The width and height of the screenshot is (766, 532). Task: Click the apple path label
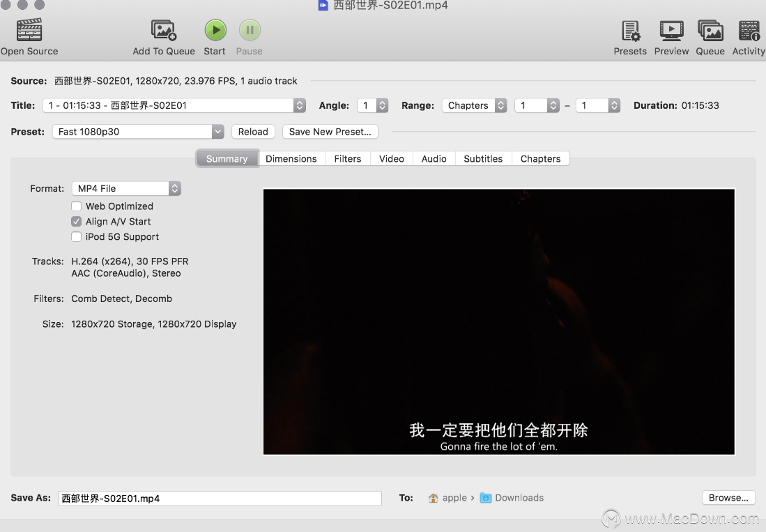point(455,498)
